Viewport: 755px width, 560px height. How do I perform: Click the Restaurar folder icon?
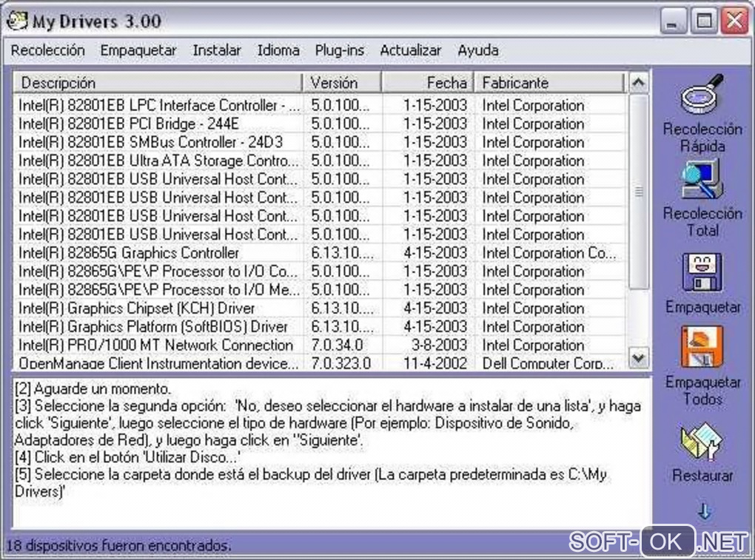[702, 441]
